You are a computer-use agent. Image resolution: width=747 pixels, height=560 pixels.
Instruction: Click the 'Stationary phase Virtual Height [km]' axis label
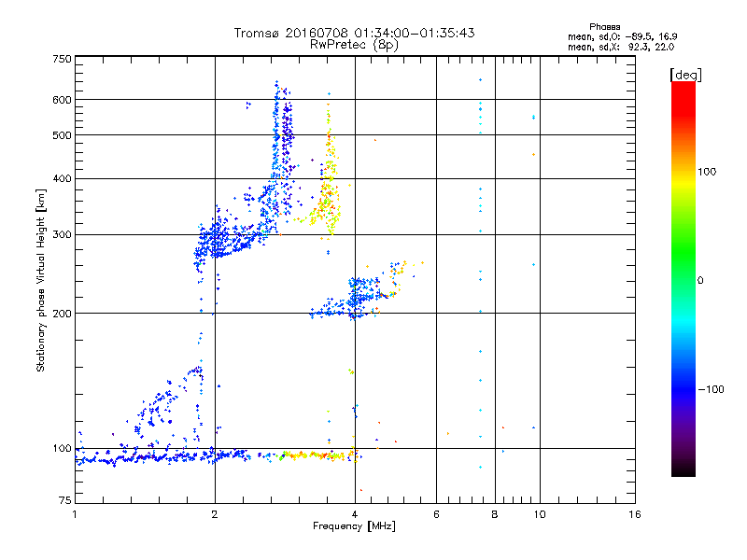tap(40, 281)
